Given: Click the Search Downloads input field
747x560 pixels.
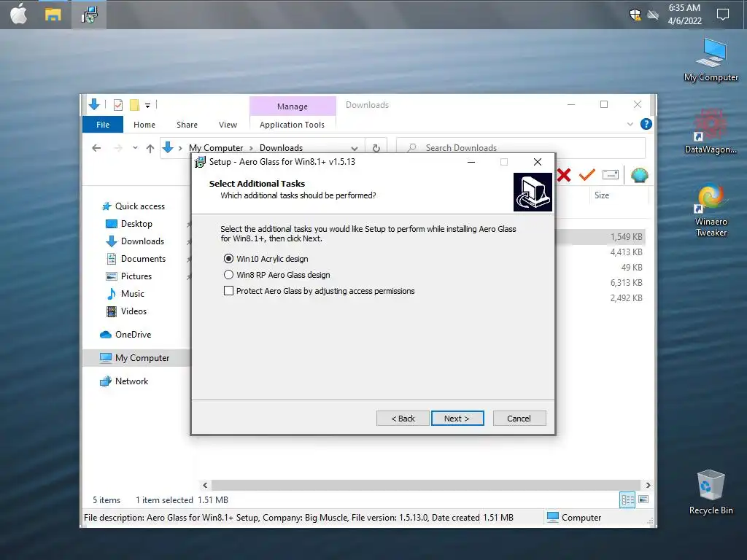Looking at the screenshot, I should pyautogui.click(x=521, y=147).
